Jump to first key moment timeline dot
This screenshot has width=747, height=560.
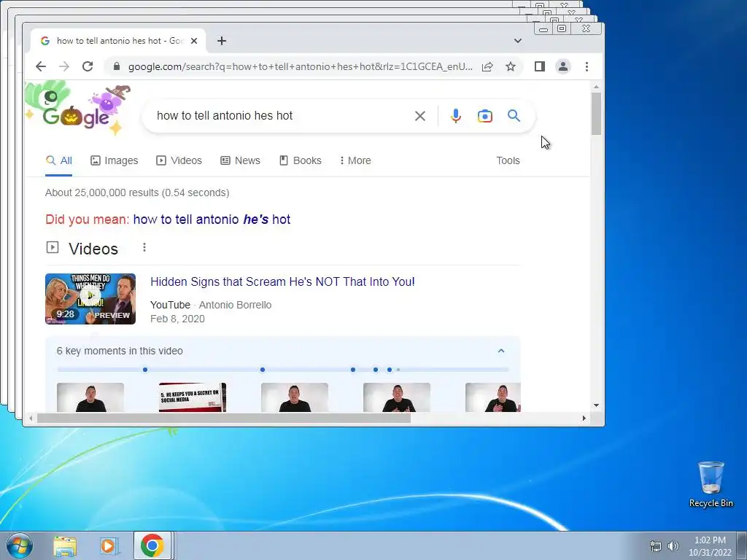[145, 370]
